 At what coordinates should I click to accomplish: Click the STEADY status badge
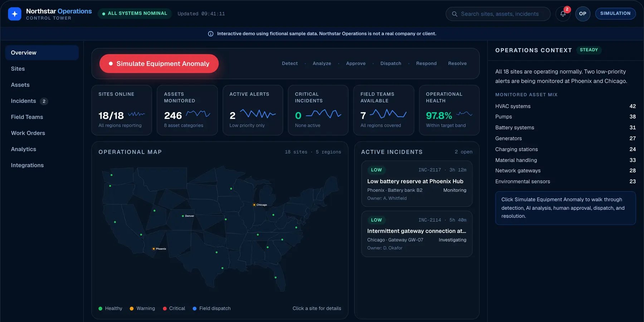click(x=589, y=50)
